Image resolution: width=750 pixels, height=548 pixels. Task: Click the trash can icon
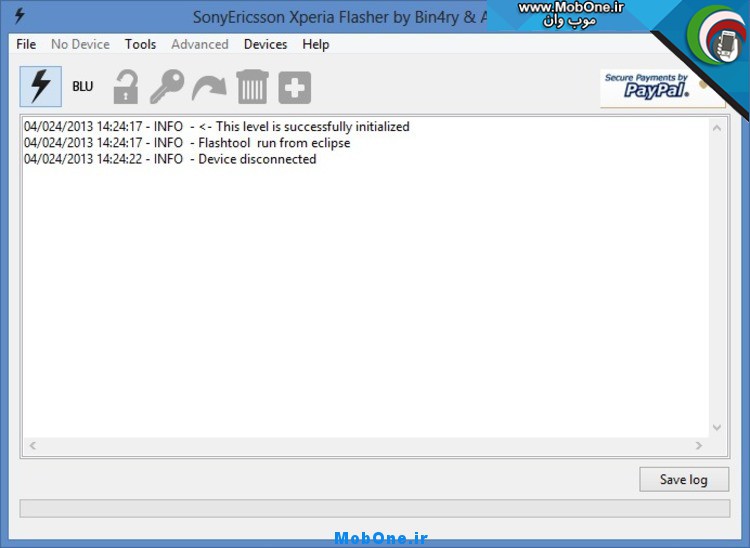[x=252, y=87]
